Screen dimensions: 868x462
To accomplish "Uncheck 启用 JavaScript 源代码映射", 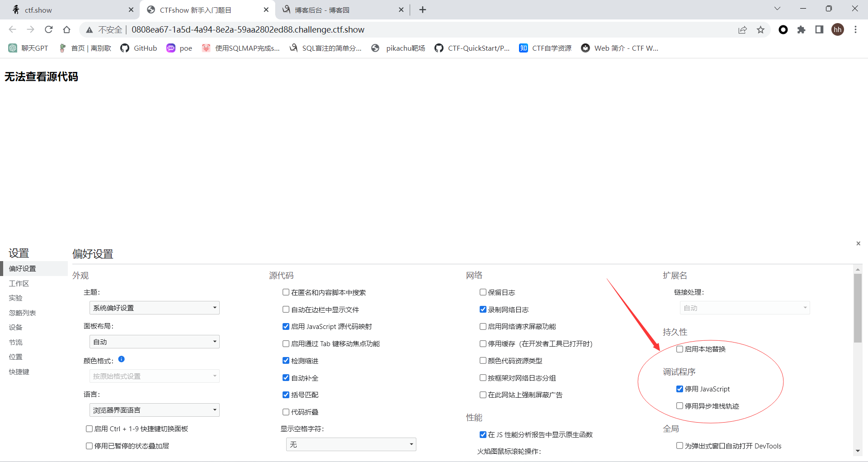I will tap(286, 326).
